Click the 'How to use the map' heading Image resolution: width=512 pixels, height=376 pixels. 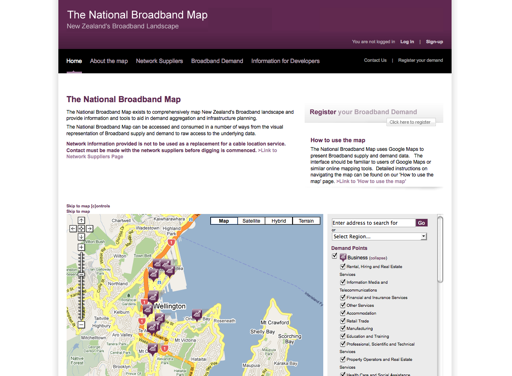click(x=338, y=140)
